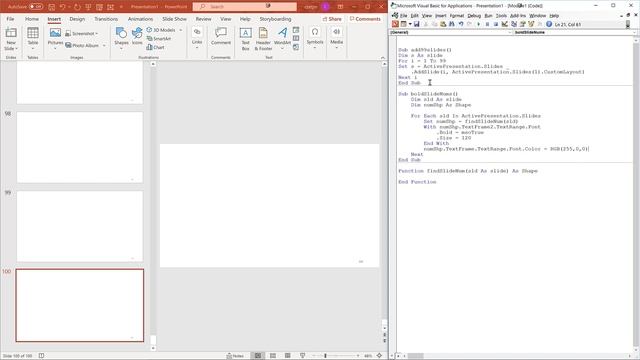The image size is (640, 360).
Task: Expand the 3D Models dropdown arrow
Action: click(x=181, y=30)
